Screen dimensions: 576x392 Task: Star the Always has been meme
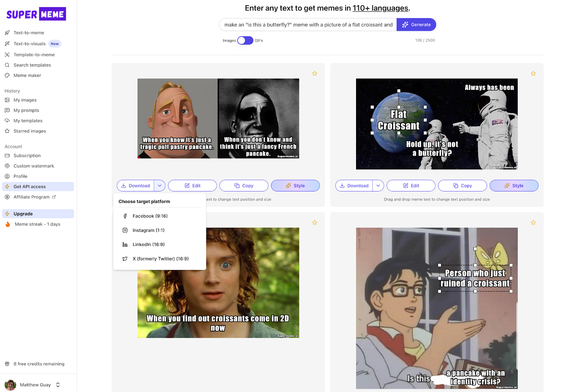[533, 73]
